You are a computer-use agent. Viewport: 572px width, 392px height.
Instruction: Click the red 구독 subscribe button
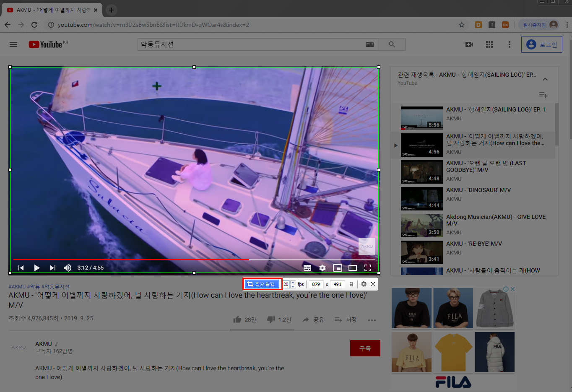click(x=365, y=348)
